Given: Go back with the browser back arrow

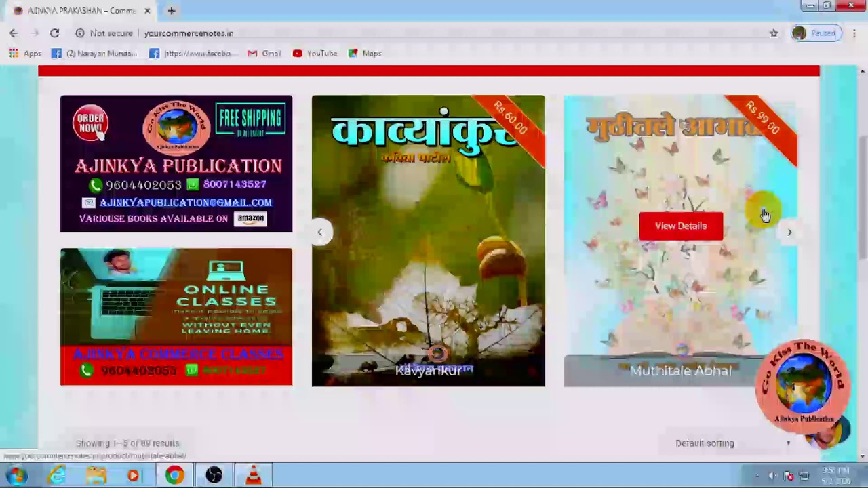Looking at the screenshot, I should [x=14, y=33].
